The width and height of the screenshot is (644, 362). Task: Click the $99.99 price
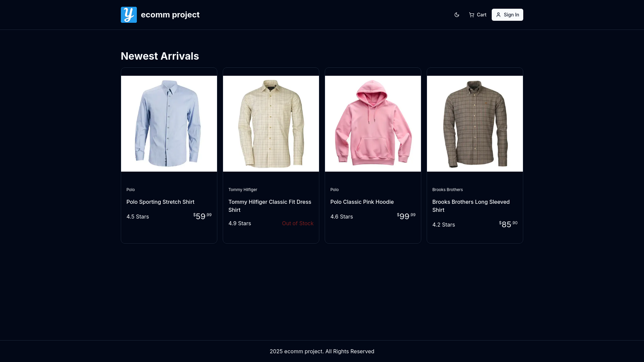406,216
